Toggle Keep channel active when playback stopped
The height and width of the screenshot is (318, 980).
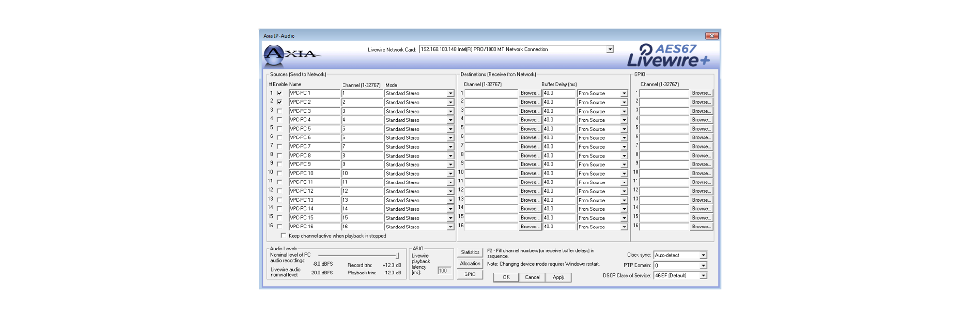[283, 236]
